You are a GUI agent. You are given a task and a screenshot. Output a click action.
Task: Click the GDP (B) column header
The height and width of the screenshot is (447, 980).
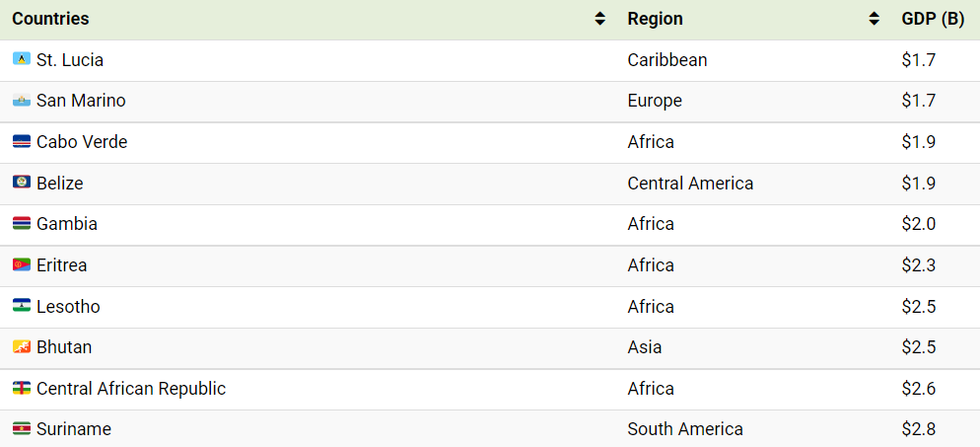(x=933, y=19)
